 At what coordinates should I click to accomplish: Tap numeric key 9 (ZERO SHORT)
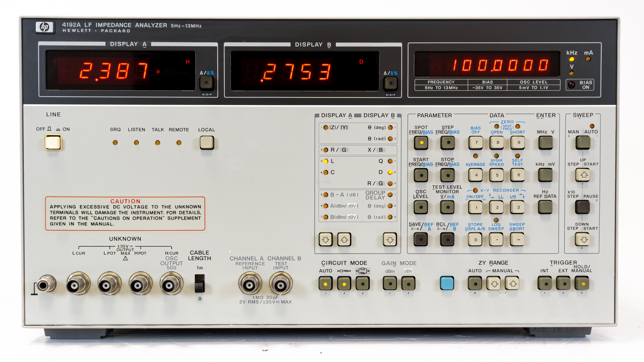coord(518,143)
